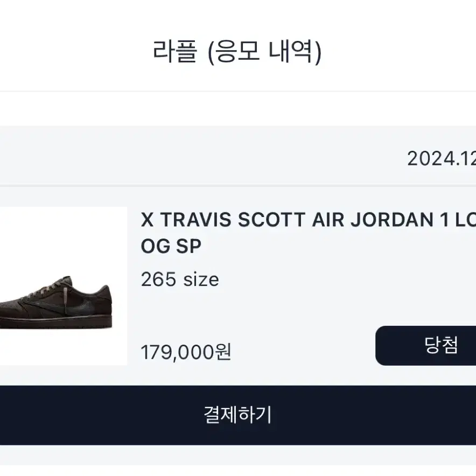Click the gray header row with the date
Viewport: 476px width, 476px height.
point(238,155)
